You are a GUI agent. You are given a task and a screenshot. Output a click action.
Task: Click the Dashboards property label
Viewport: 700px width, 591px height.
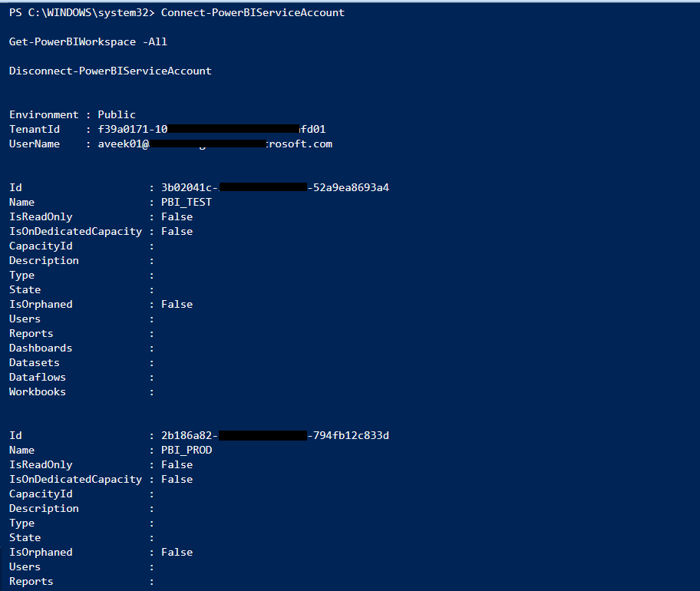tap(41, 348)
